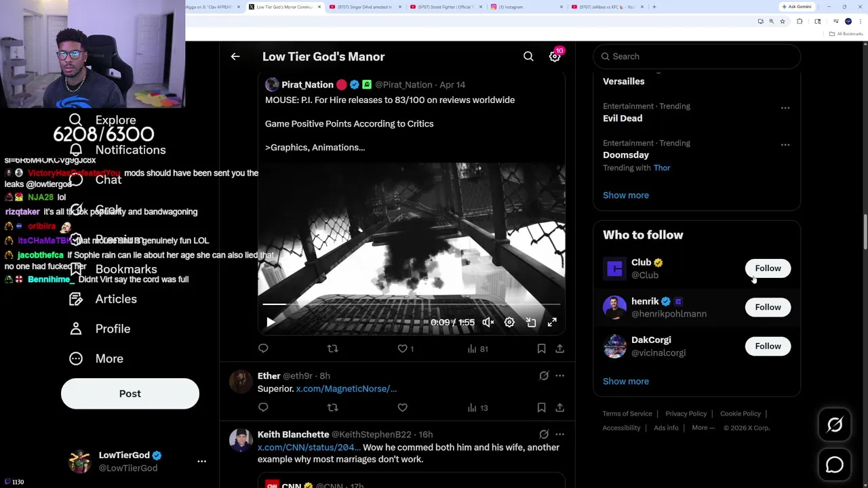Open Articles in the sidebar
Viewport: 868px width, 488px height.
(x=103, y=299)
